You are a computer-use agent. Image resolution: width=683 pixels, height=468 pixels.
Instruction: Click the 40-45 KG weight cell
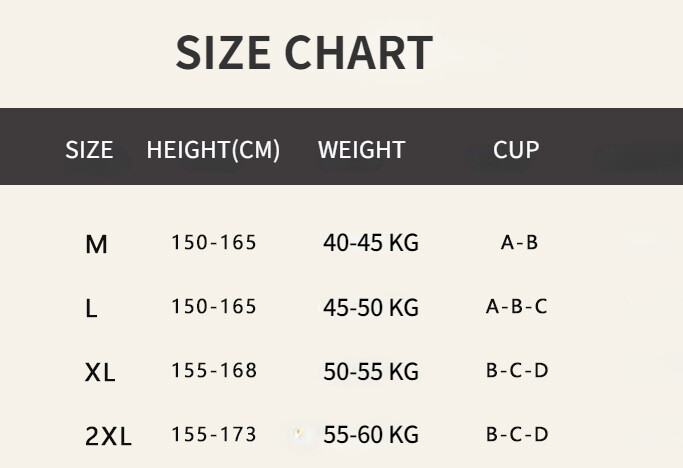[370, 243]
